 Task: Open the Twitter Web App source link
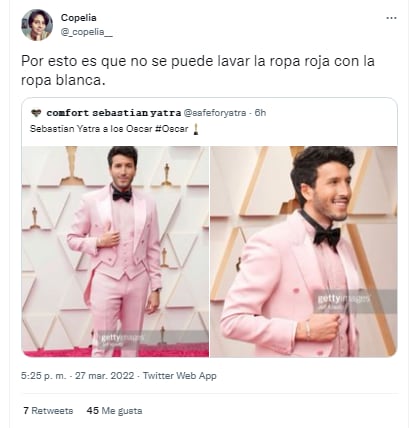pos(180,376)
